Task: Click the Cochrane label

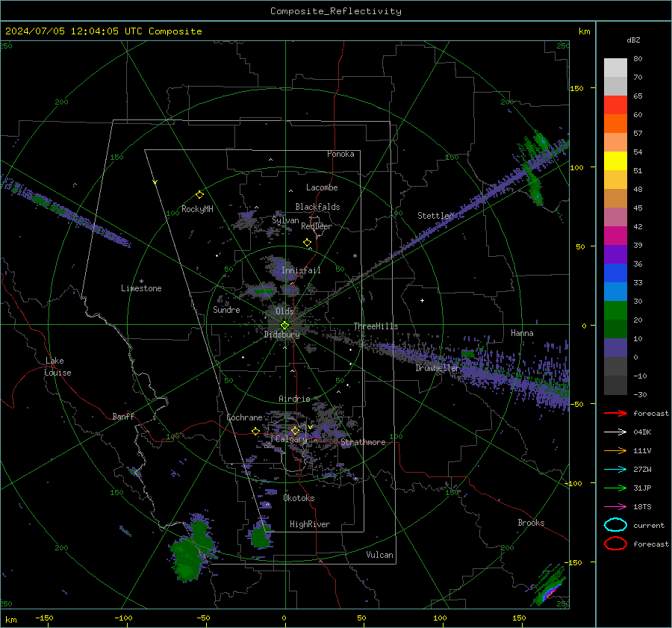Action: 244,417
